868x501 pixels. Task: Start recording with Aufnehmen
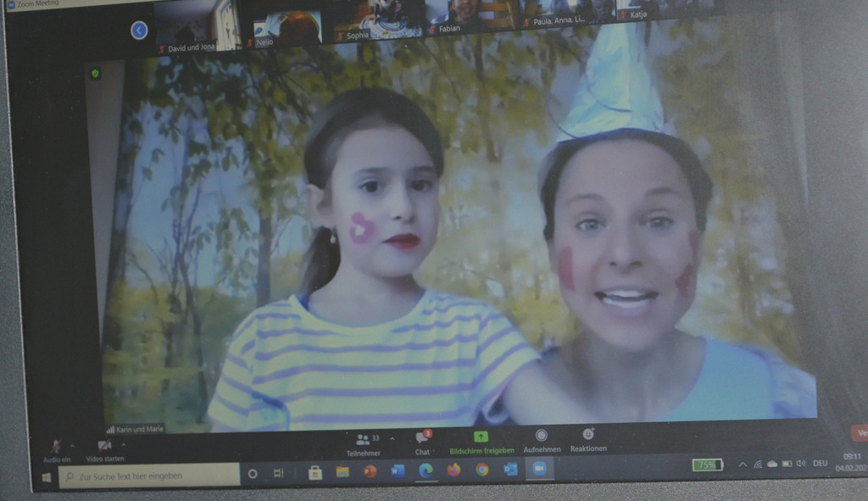542,441
